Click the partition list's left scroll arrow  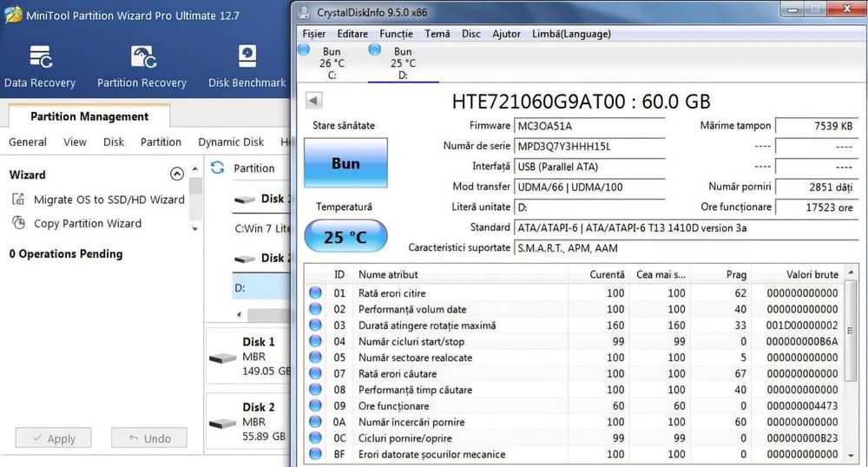click(x=240, y=314)
